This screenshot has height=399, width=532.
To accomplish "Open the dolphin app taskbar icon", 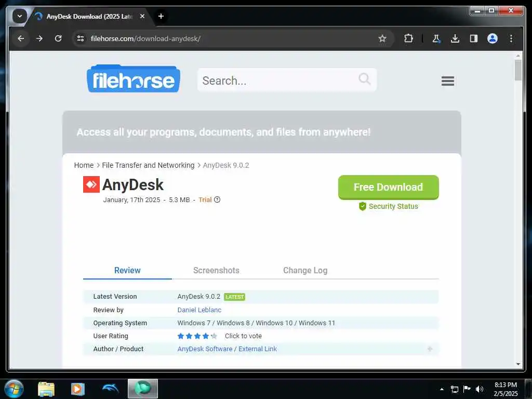I will coord(110,388).
